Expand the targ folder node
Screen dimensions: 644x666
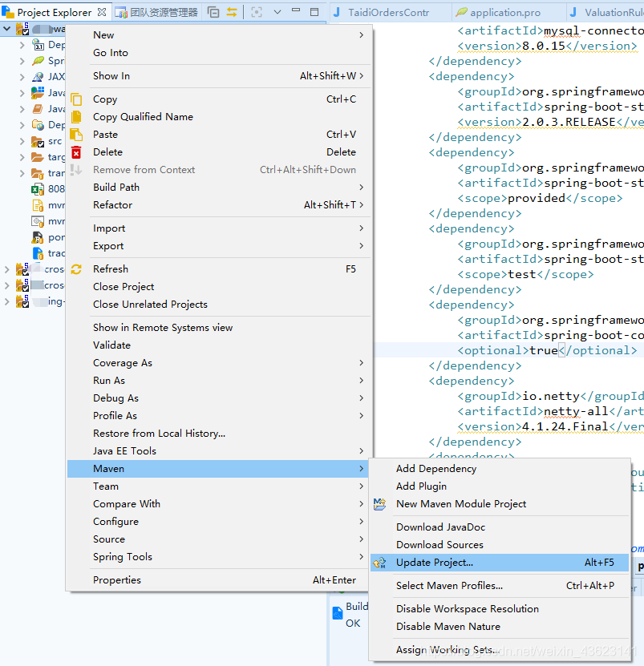(22, 157)
